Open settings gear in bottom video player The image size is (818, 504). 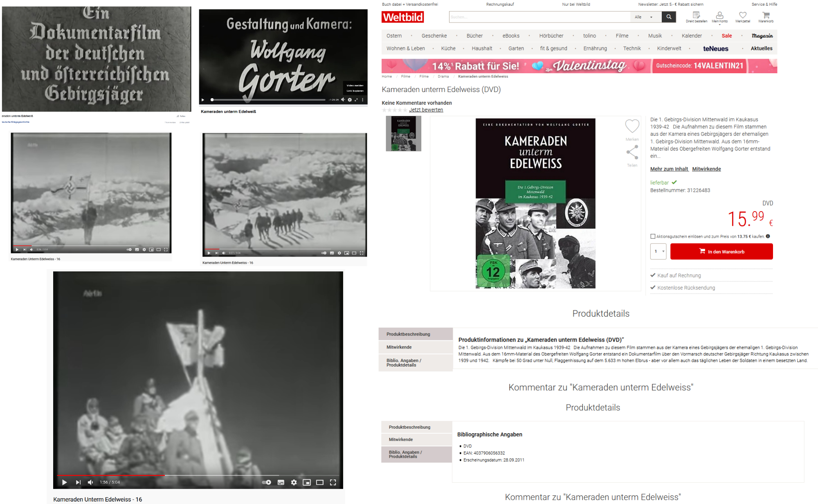(x=294, y=482)
